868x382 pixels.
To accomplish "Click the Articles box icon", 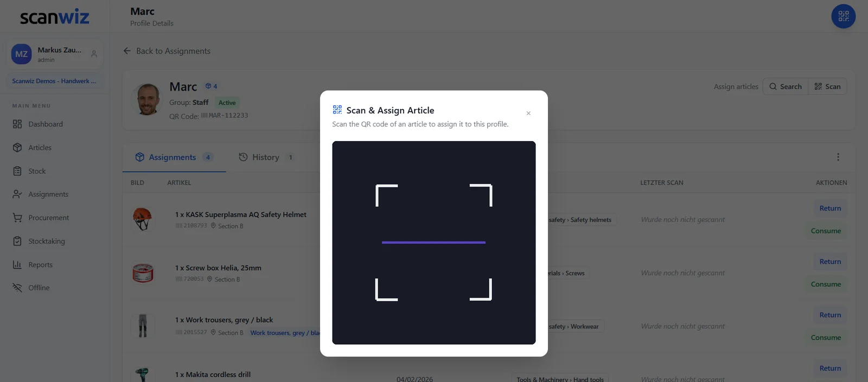I will pos(17,148).
